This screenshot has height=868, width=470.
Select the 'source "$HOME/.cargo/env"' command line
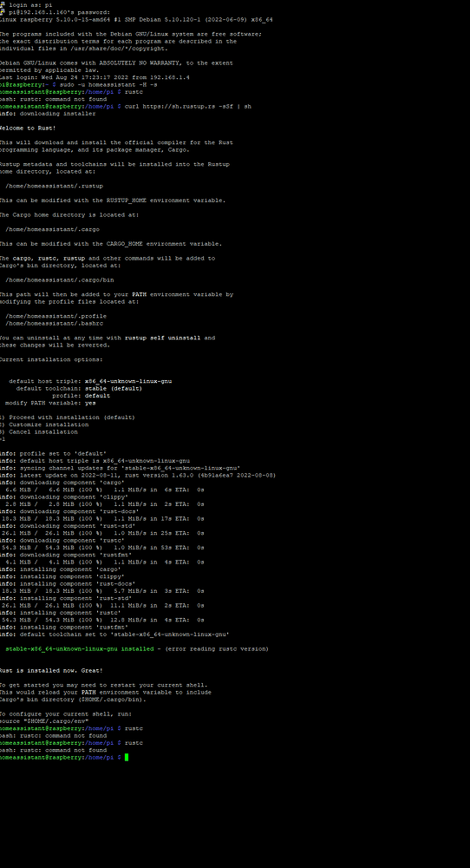44,721
